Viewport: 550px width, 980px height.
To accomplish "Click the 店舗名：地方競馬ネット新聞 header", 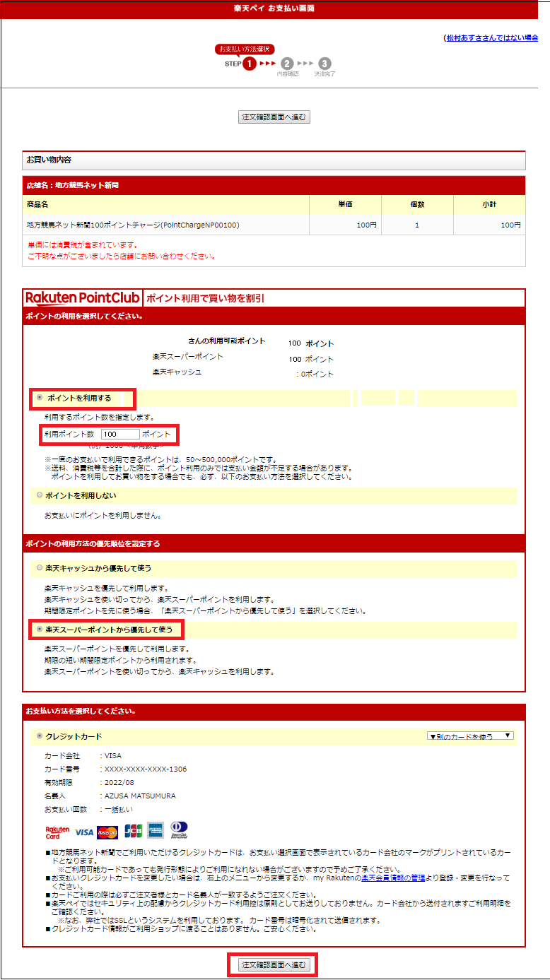I will [x=274, y=185].
